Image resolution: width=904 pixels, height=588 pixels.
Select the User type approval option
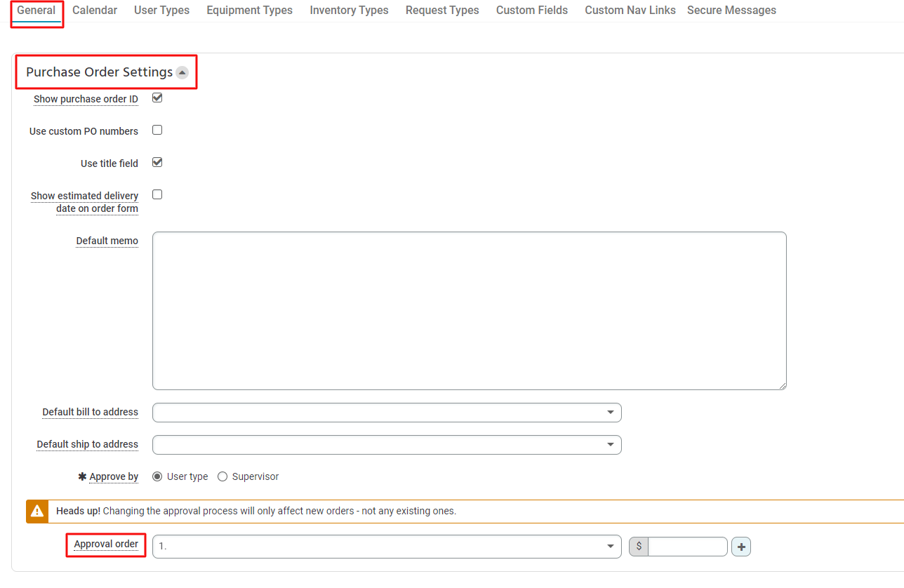tap(157, 476)
